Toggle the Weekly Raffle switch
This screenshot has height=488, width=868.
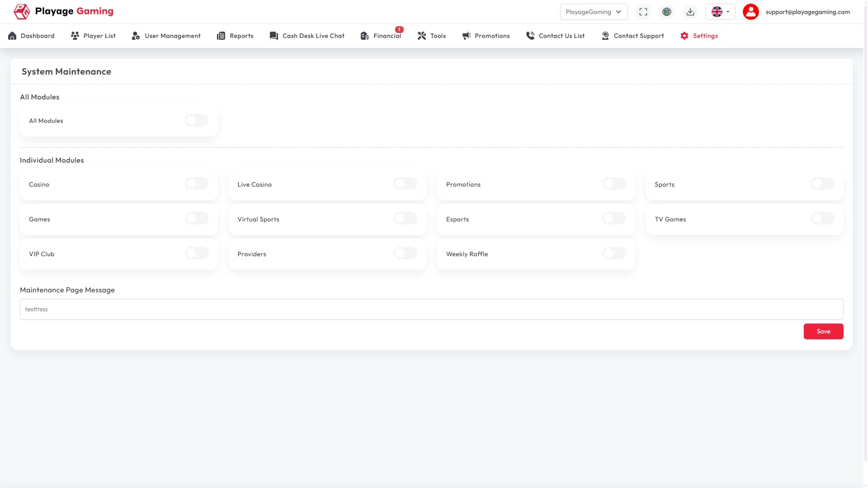(x=614, y=253)
